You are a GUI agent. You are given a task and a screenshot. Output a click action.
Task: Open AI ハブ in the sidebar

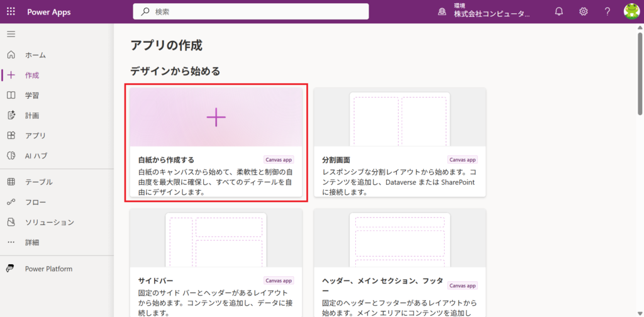coord(36,155)
